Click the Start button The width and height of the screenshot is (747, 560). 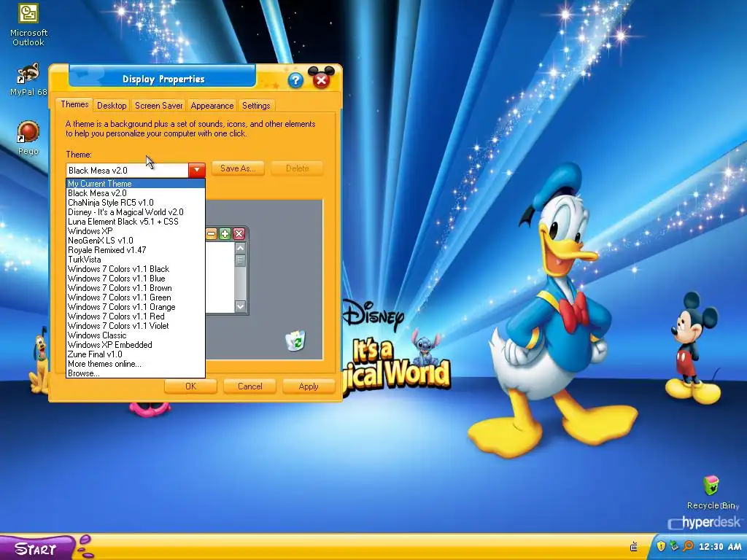(36, 548)
